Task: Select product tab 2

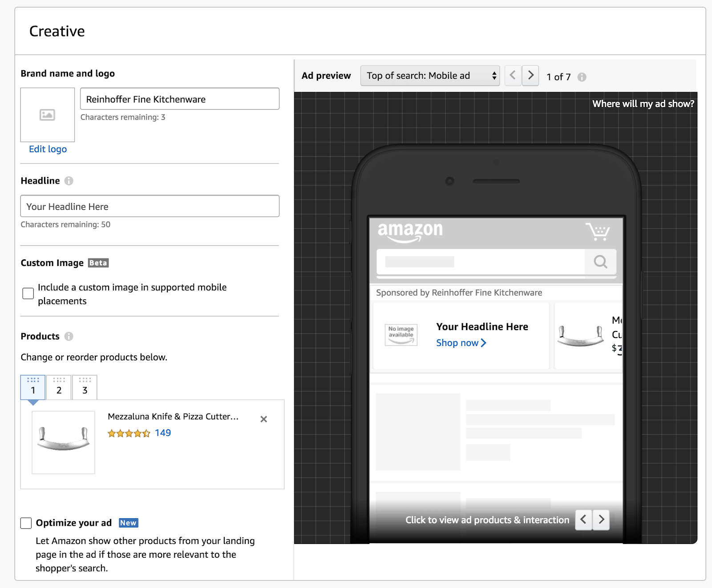Action: click(x=59, y=387)
